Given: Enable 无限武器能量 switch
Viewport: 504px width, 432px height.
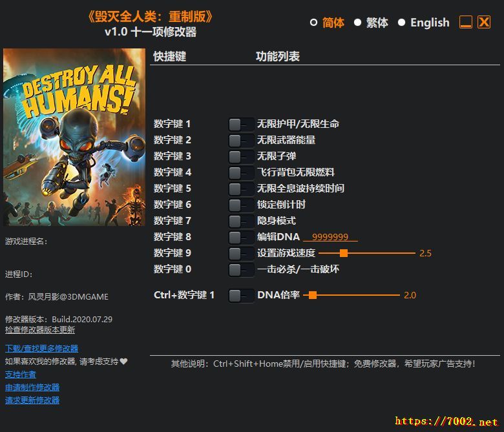Looking at the screenshot, I should coord(241,140).
